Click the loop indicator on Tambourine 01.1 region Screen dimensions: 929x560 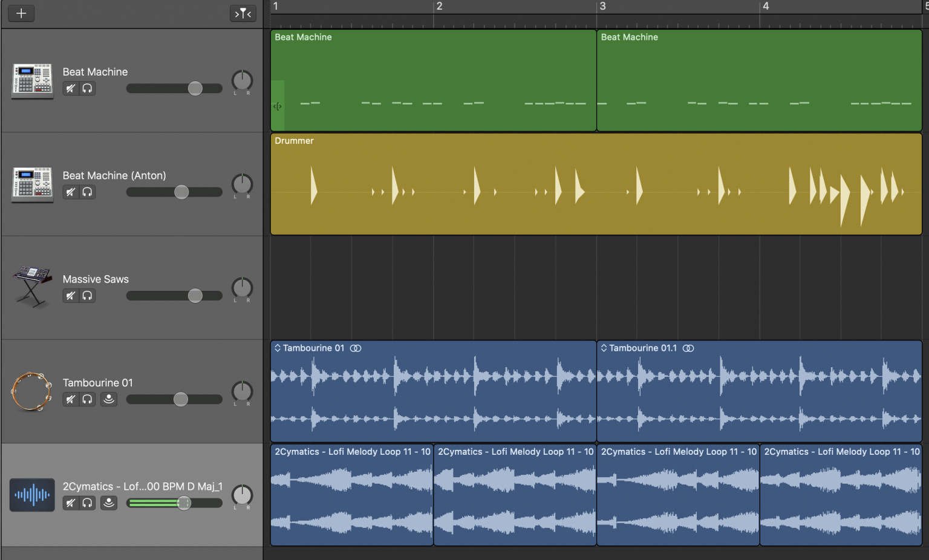point(688,348)
